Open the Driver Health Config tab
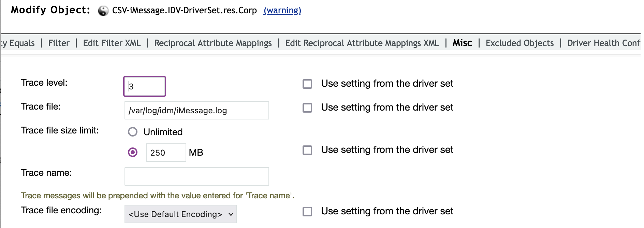This screenshot has height=228, width=644. coord(603,43)
